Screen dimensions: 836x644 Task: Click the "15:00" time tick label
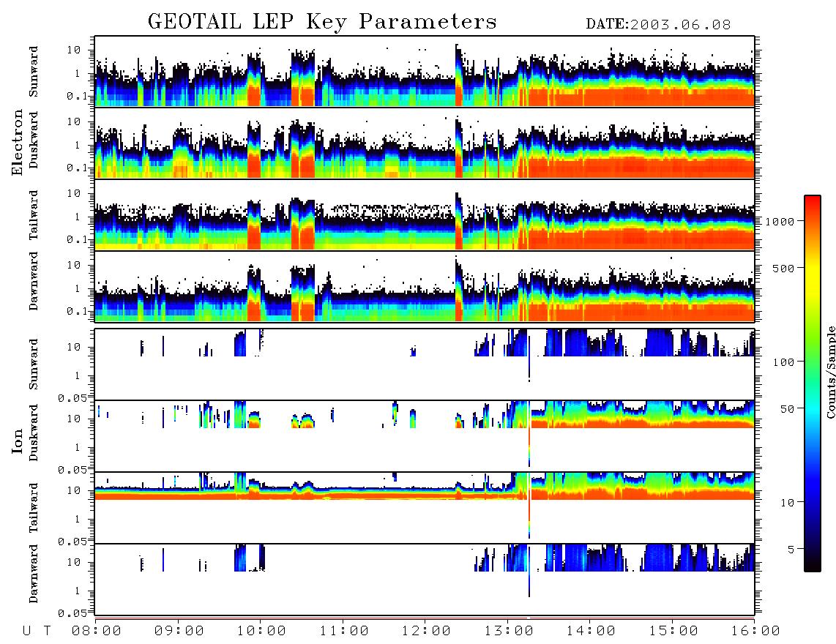673,632
